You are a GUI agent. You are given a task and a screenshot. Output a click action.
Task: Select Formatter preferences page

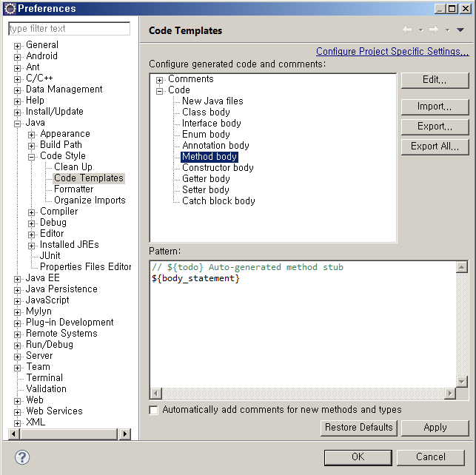[x=74, y=189]
